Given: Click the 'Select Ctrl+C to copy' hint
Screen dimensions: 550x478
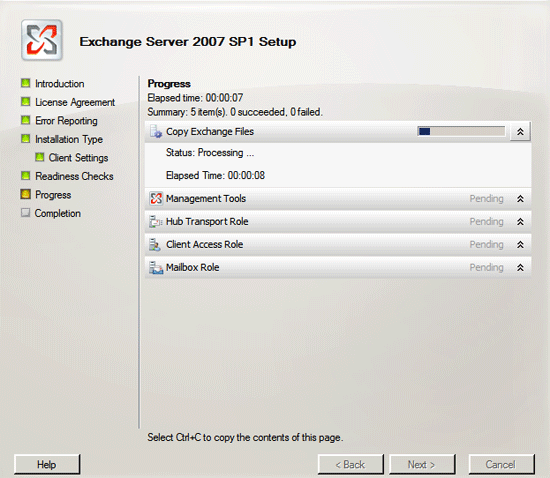Looking at the screenshot, I should click(245, 438).
